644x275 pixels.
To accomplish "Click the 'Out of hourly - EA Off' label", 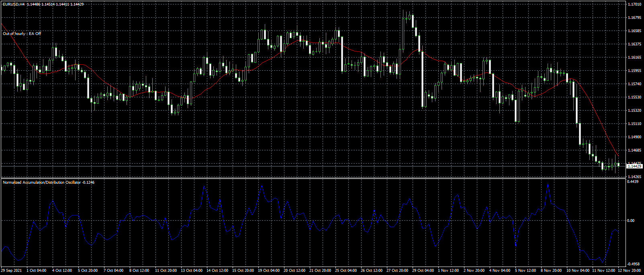I will pyautogui.click(x=22, y=34).
